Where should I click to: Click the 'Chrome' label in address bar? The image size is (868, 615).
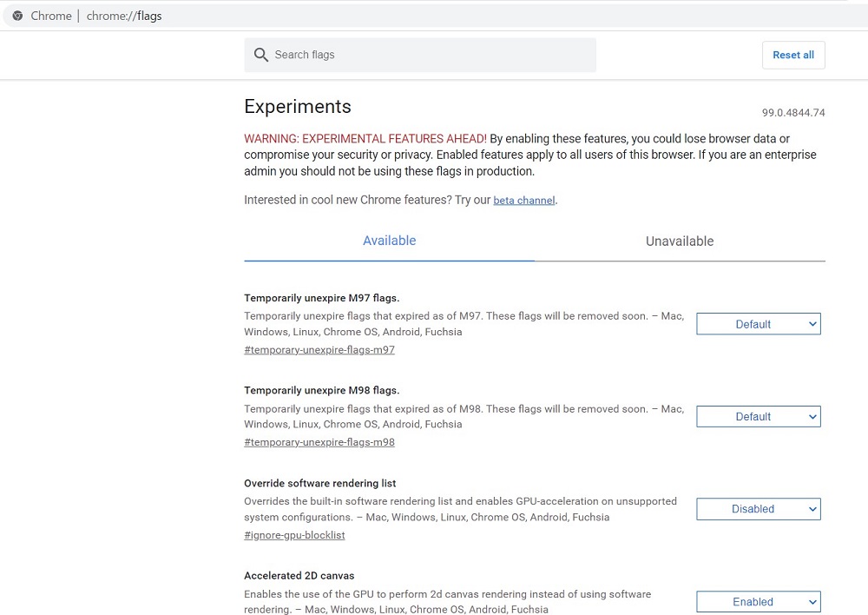pyautogui.click(x=51, y=16)
